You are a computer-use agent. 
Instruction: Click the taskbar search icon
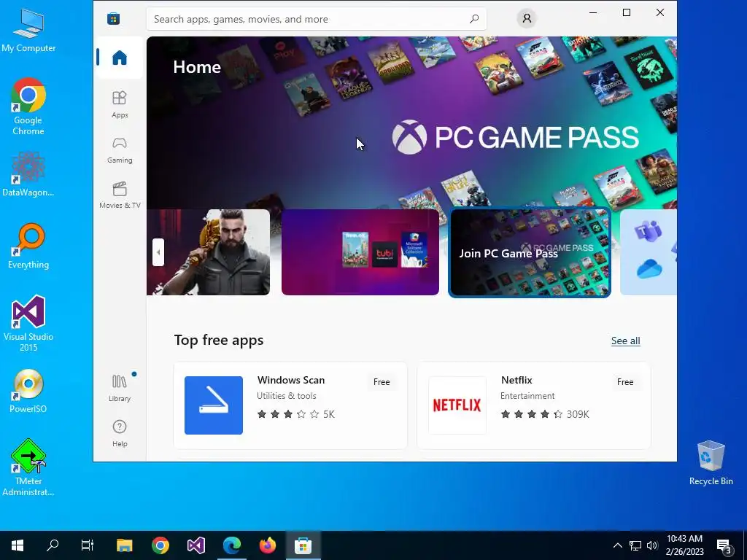click(53, 545)
